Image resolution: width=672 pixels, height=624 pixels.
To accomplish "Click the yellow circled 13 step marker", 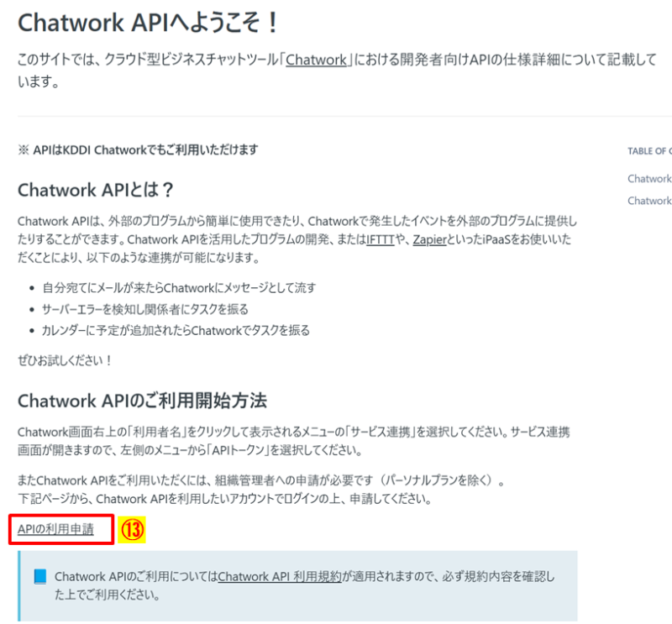I will pos(132,530).
